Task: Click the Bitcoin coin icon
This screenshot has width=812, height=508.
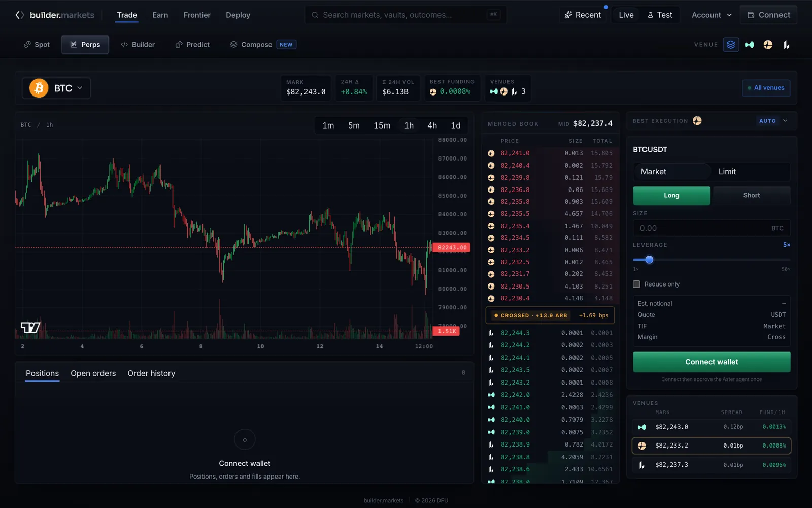Action: coord(39,88)
